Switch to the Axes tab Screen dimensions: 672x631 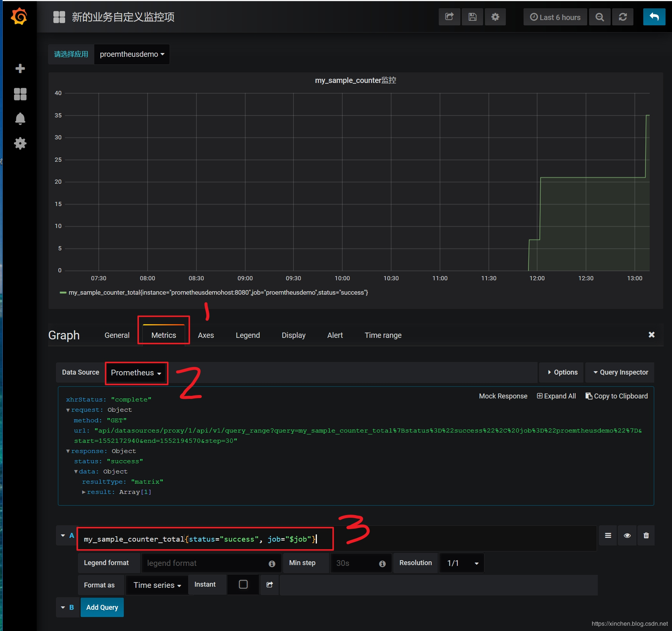pos(206,336)
